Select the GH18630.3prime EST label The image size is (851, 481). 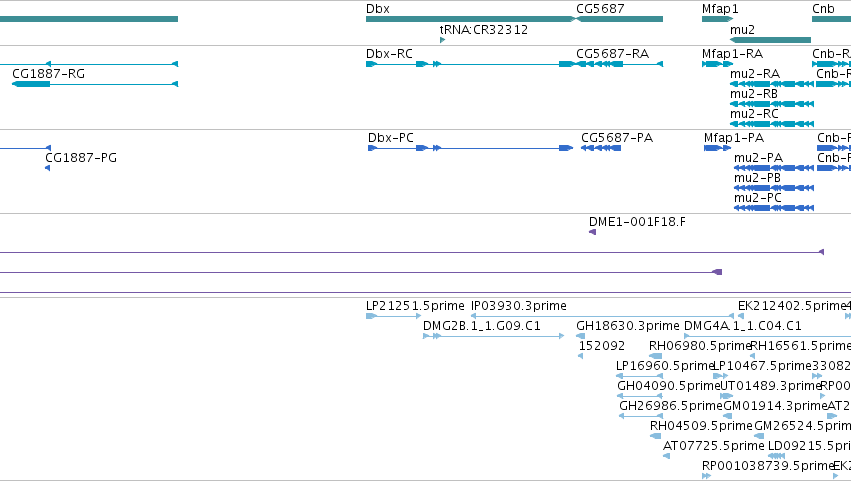627,326
